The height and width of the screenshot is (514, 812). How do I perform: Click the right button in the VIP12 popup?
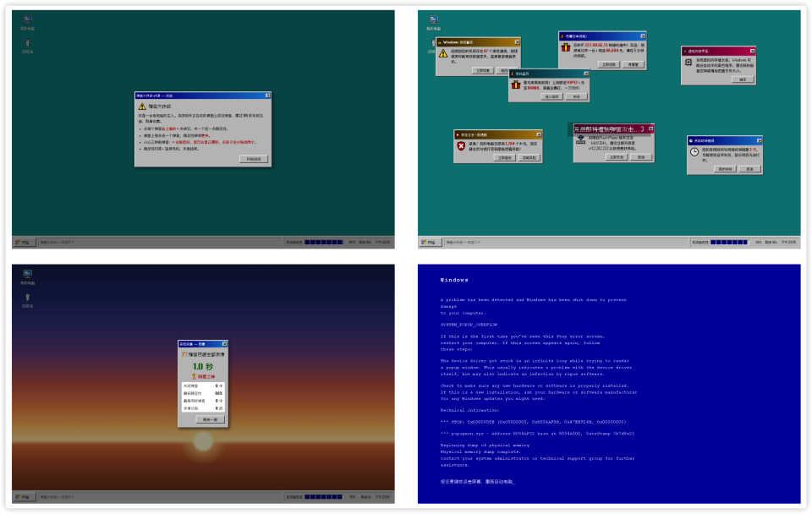(576, 96)
